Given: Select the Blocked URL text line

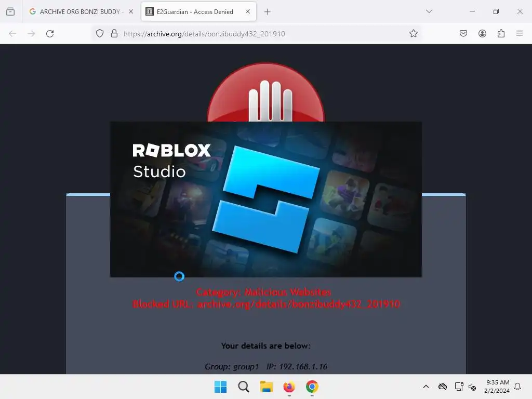Looking at the screenshot, I should click(267, 304).
